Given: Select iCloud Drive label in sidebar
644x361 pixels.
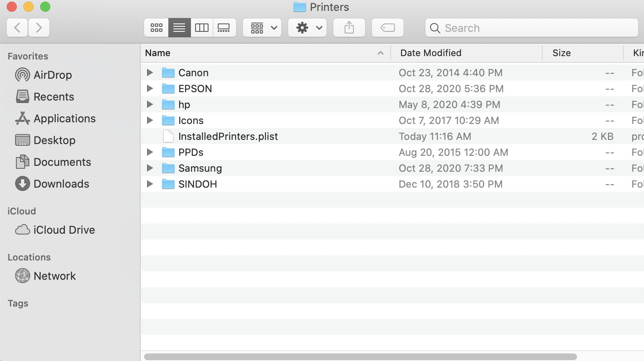Looking at the screenshot, I should (64, 230).
